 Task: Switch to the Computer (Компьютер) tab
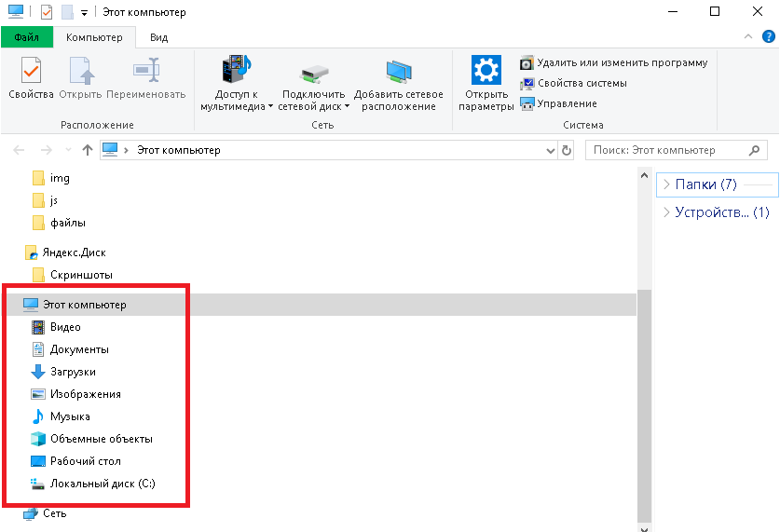(x=94, y=37)
